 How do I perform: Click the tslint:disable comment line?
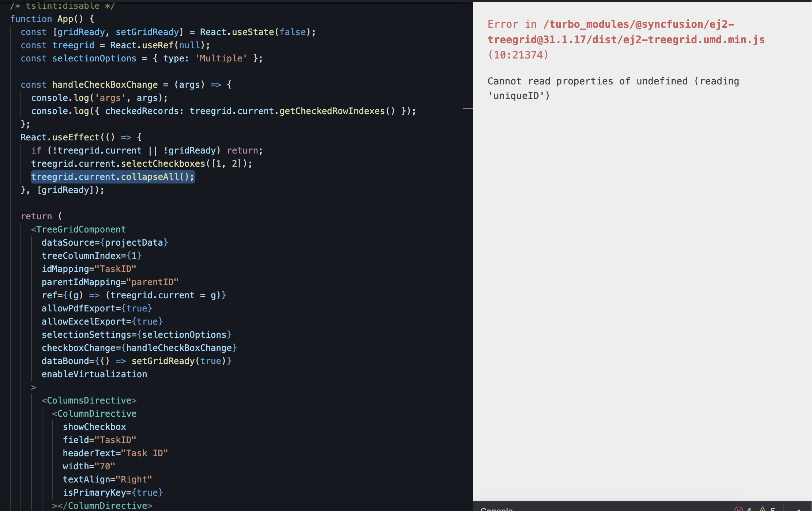[62, 6]
